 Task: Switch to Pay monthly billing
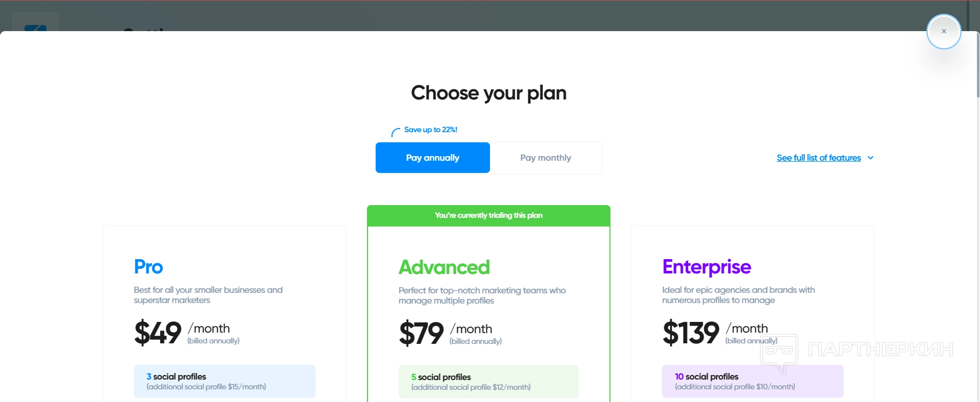click(546, 158)
